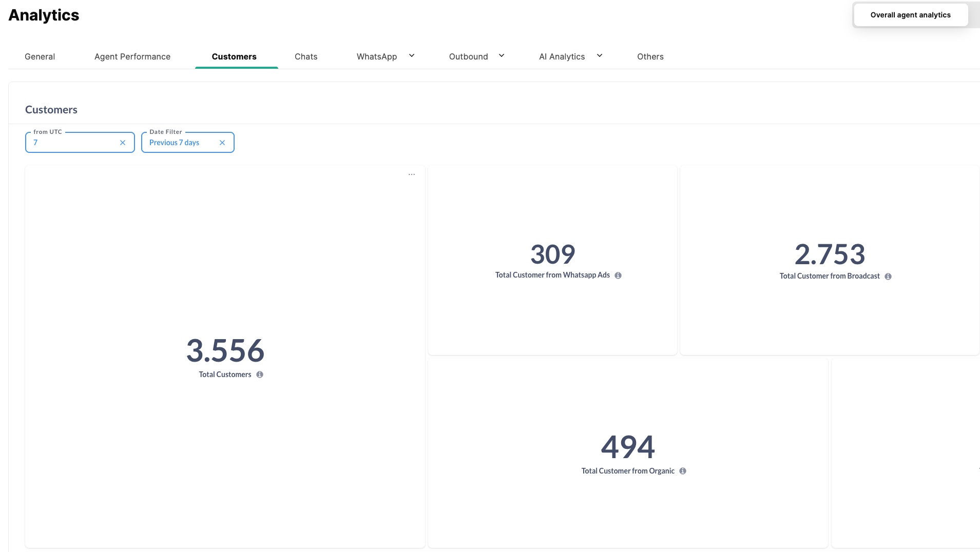Clear the from UTC filter value
Viewport: 980px width, 552px height.
(123, 143)
